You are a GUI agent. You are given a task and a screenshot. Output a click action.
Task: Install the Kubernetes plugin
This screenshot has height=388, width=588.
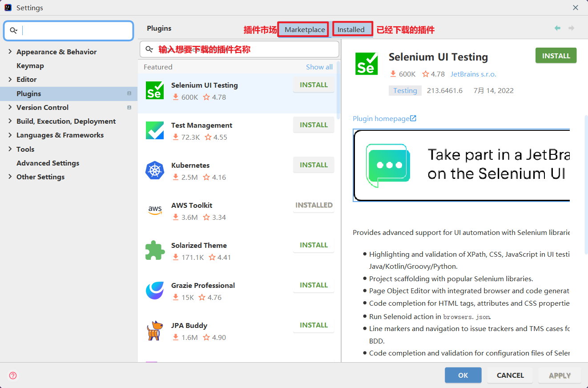coord(314,165)
